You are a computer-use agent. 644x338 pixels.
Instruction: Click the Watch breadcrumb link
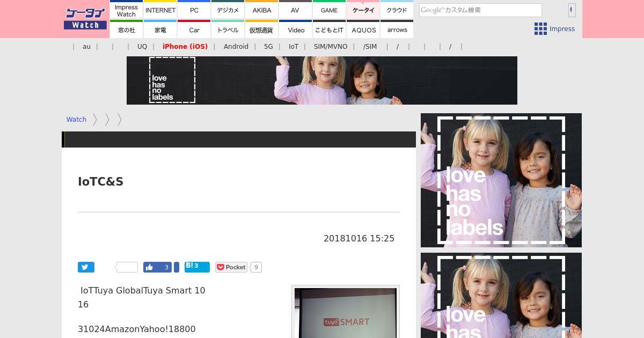tap(76, 120)
